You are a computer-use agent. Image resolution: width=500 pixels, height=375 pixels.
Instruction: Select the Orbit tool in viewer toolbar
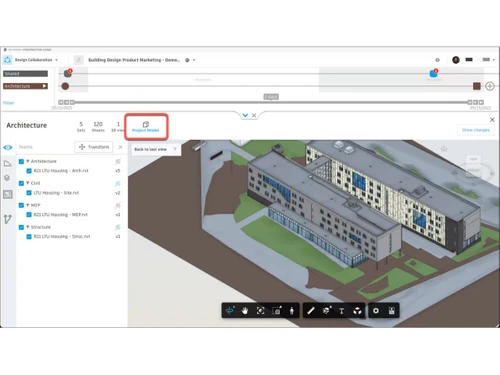(x=230, y=311)
